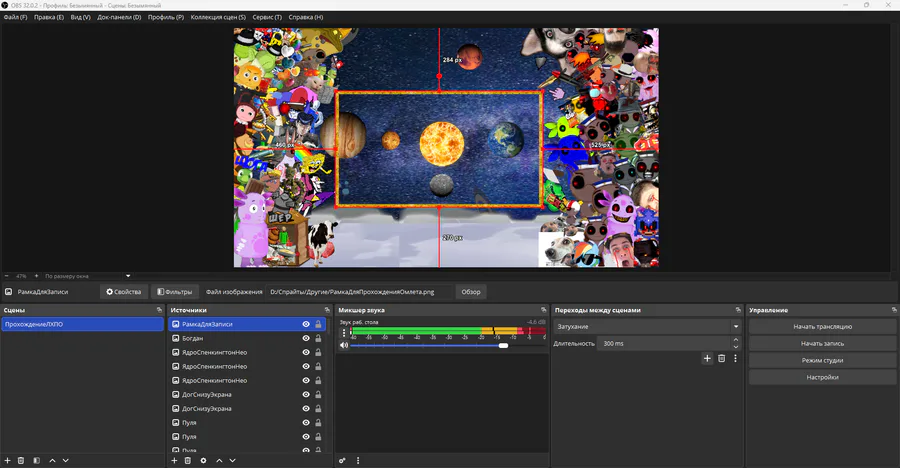Click the Фильтры button
The image size is (900, 468).
pyautogui.click(x=175, y=292)
